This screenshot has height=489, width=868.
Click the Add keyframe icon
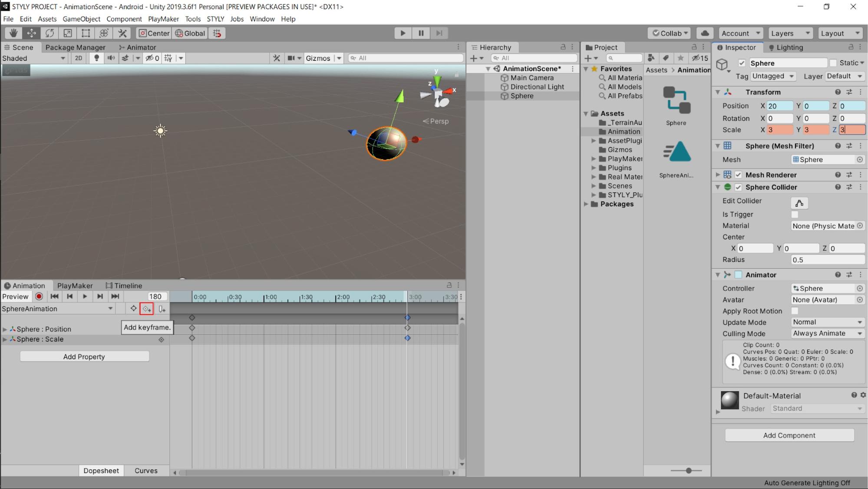[x=147, y=309]
